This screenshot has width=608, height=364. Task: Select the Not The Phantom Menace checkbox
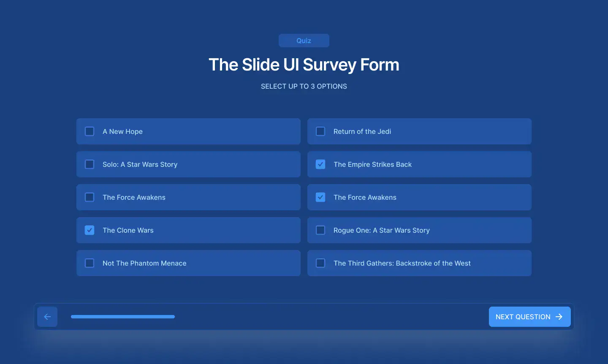pos(90,263)
